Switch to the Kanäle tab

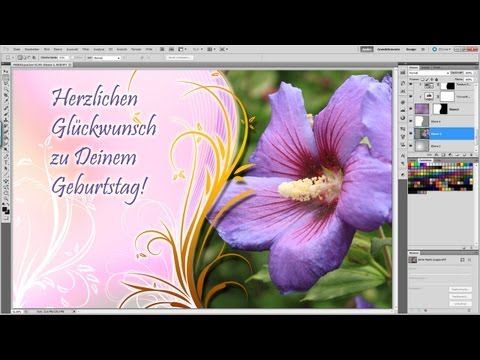tap(425, 67)
